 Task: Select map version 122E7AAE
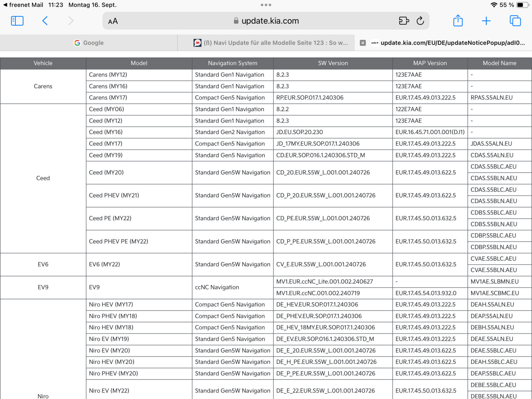[430, 109]
